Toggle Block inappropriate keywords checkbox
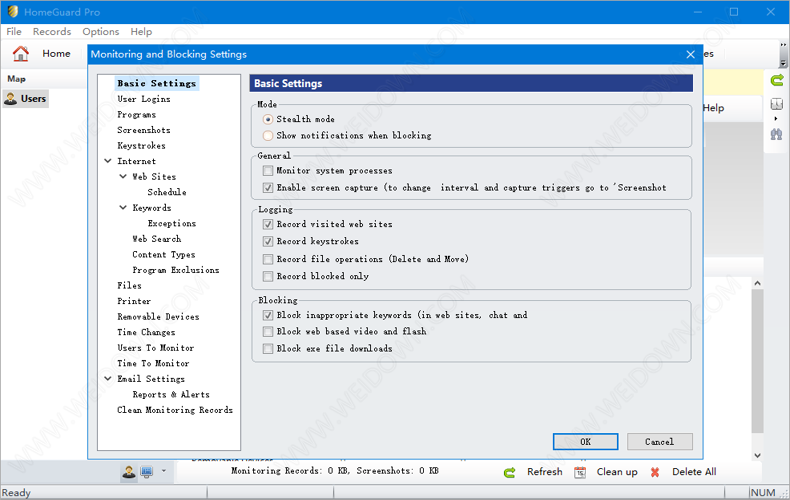The height and width of the screenshot is (500, 790). coord(268,315)
